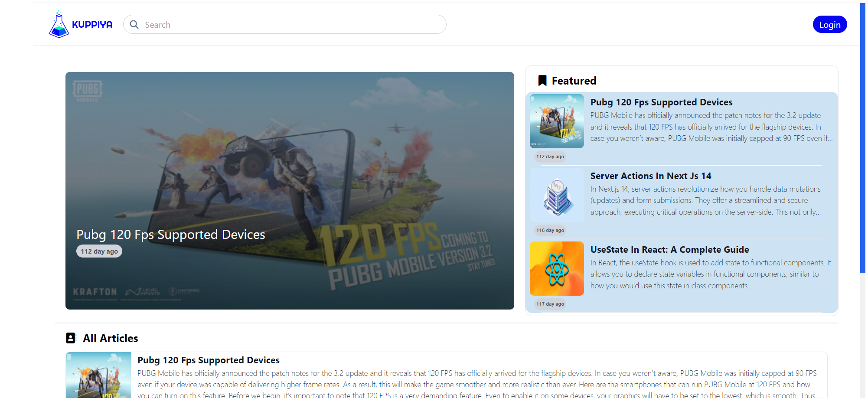Viewport: 868px width, 398px height.
Task: Click the React atom thumbnail image
Action: 557,269
